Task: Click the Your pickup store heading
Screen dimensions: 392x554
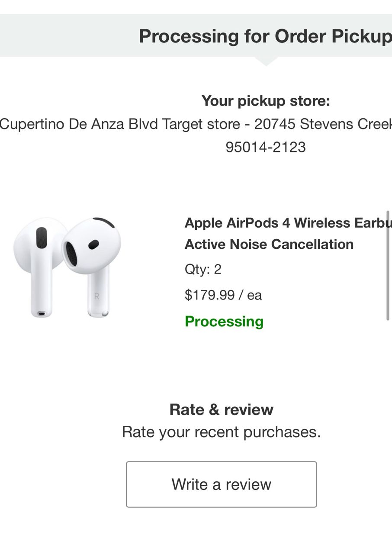Action: [x=266, y=101]
